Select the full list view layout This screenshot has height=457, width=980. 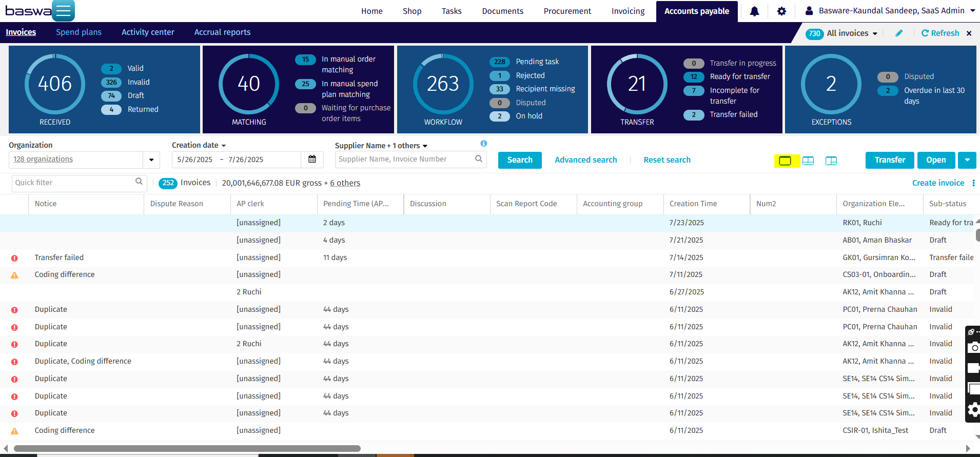click(x=785, y=161)
